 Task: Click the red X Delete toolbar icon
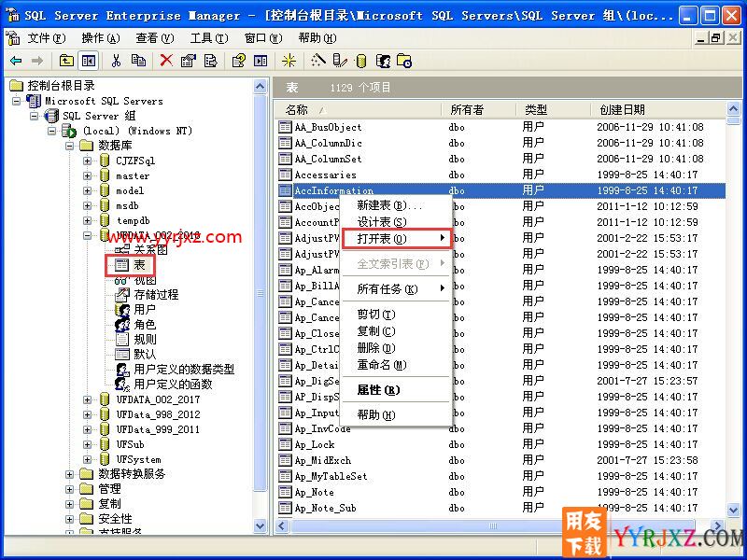[x=166, y=61]
